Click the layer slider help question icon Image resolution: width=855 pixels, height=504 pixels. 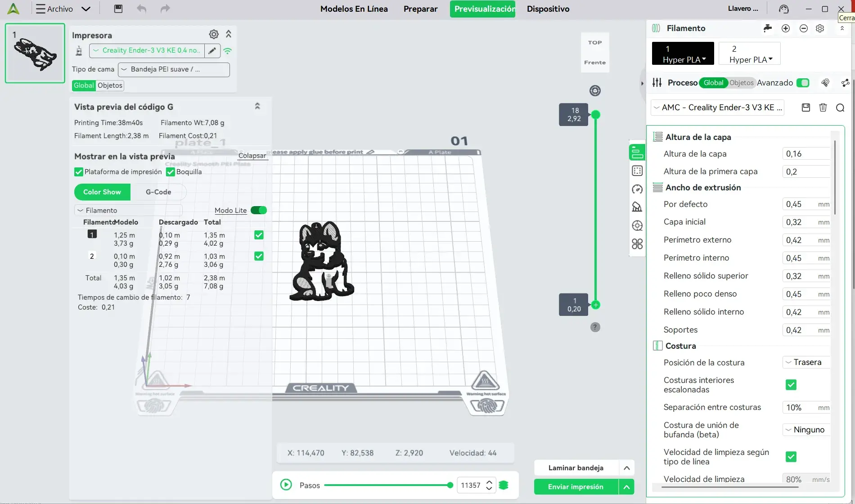point(595,327)
